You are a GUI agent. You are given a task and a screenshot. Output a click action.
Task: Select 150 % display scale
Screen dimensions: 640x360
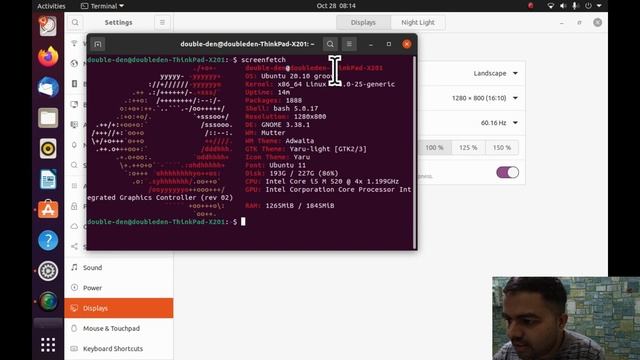click(502, 147)
